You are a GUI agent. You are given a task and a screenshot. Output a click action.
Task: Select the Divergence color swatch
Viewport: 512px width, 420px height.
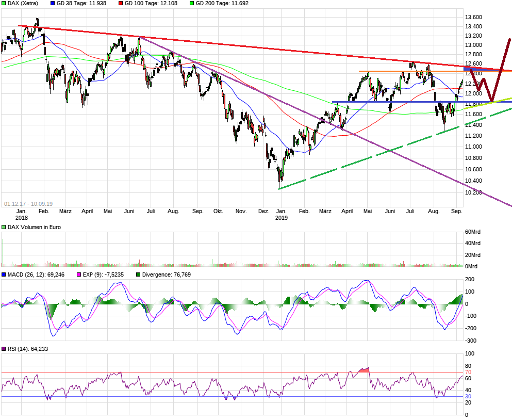tap(138, 274)
